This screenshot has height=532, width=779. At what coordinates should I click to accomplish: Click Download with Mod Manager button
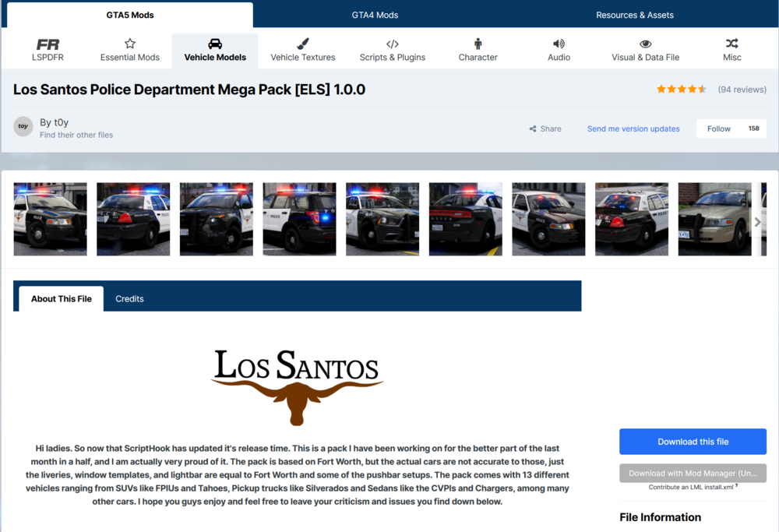693,474
